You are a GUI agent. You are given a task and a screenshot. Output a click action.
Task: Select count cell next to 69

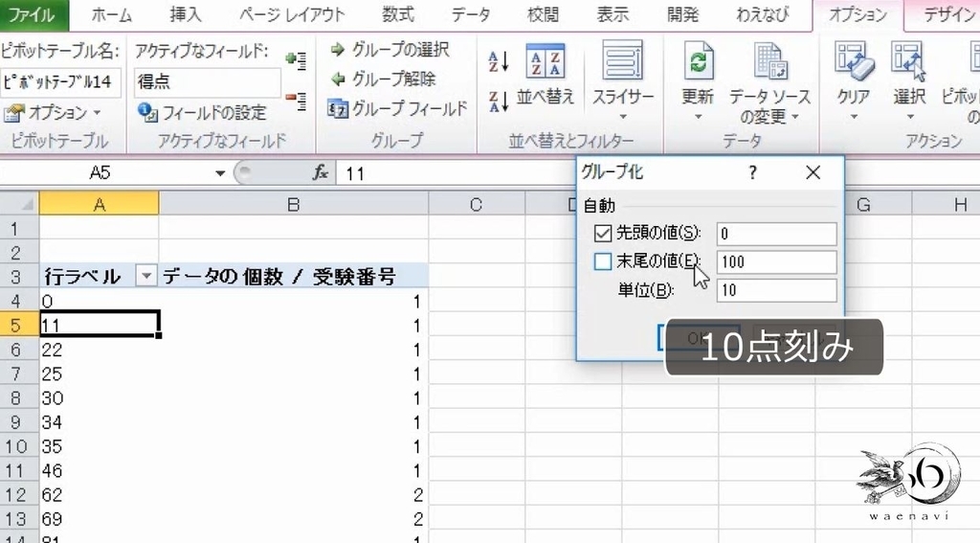[x=293, y=519]
